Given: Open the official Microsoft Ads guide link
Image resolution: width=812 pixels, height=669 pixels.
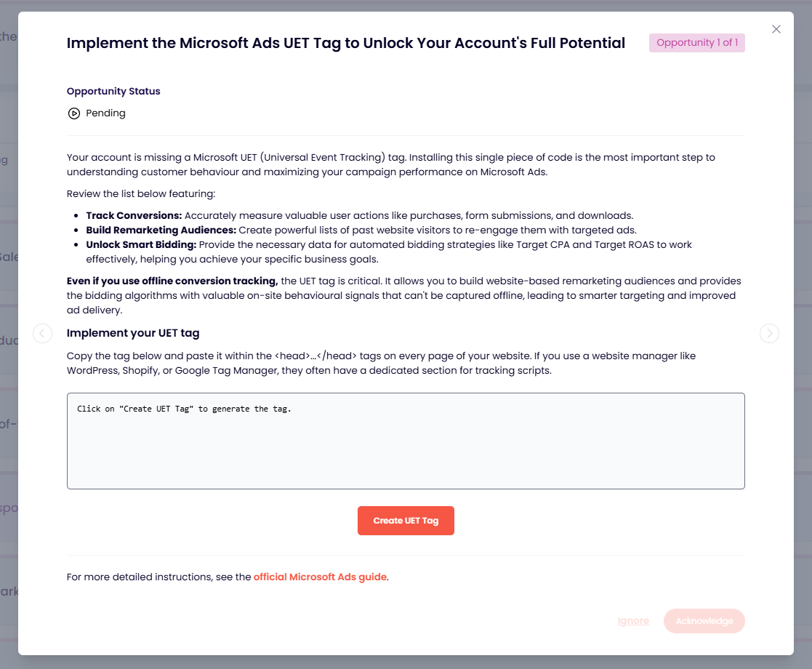Looking at the screenshot, I should coord(320,577).
